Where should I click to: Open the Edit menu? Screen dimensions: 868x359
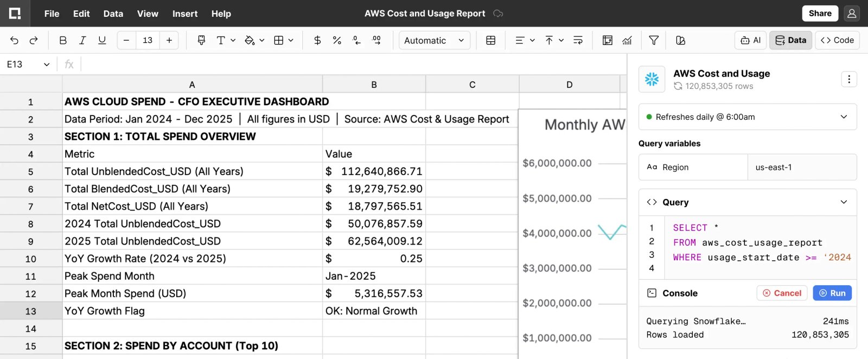click(81, 14)
